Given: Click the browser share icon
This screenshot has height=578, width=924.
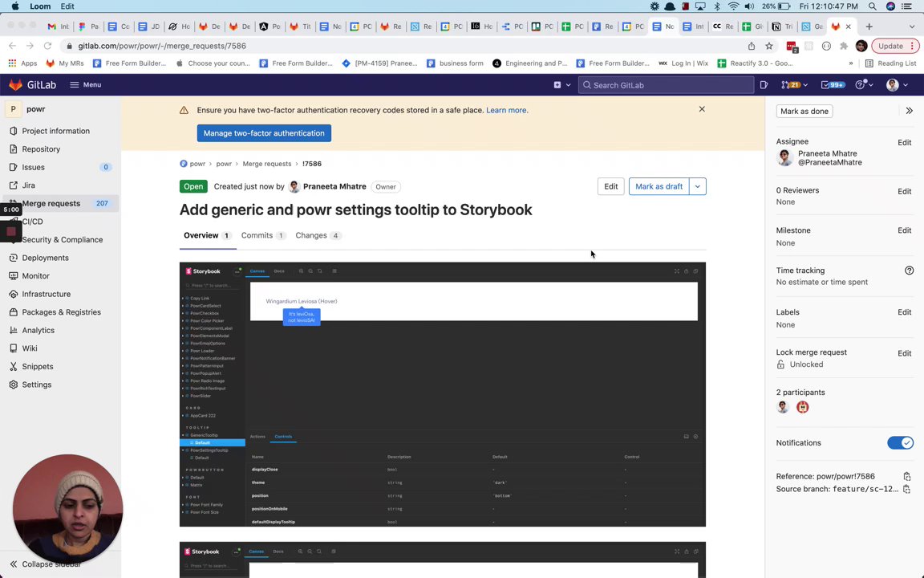Looking at the screenshot, I should [752, 46].
